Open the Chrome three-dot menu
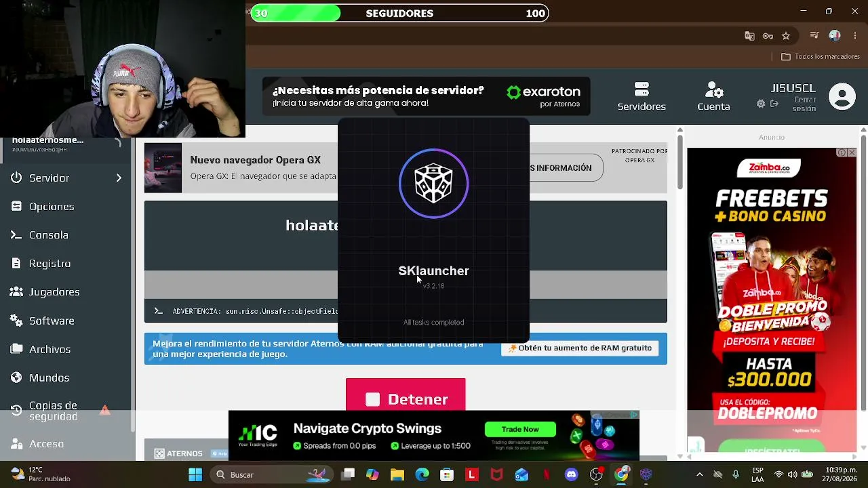Image resolution: width=868 pixels, height=488 pixels. (854, 36)
